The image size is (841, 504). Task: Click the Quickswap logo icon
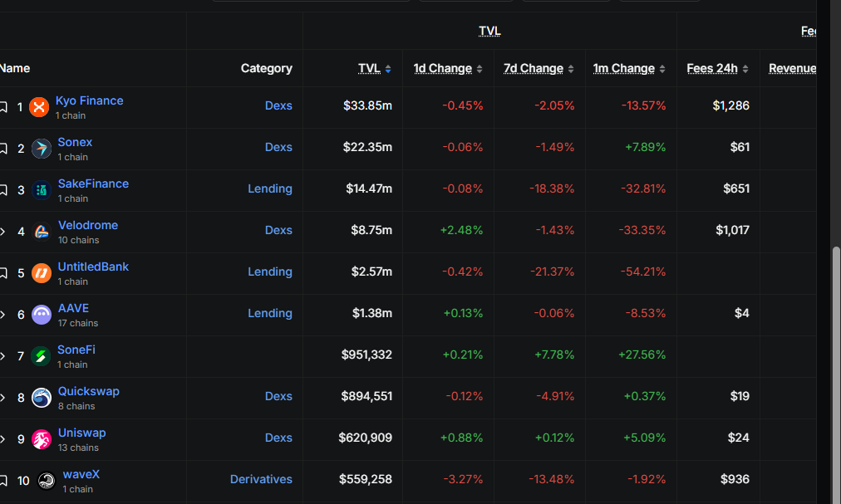[x=42, y=398]
